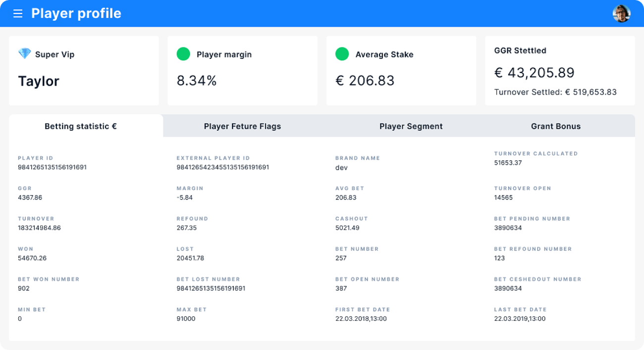Click the Super Vip label
Image resolution: width=644 pixels, height=350 pixels.
pyautogui.click(x=55, y=54)
